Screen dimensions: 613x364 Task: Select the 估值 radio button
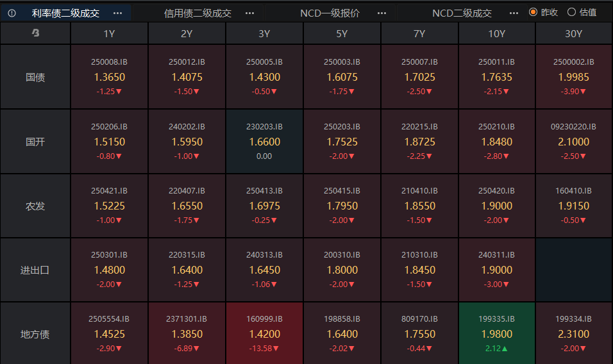click(571, 12)
